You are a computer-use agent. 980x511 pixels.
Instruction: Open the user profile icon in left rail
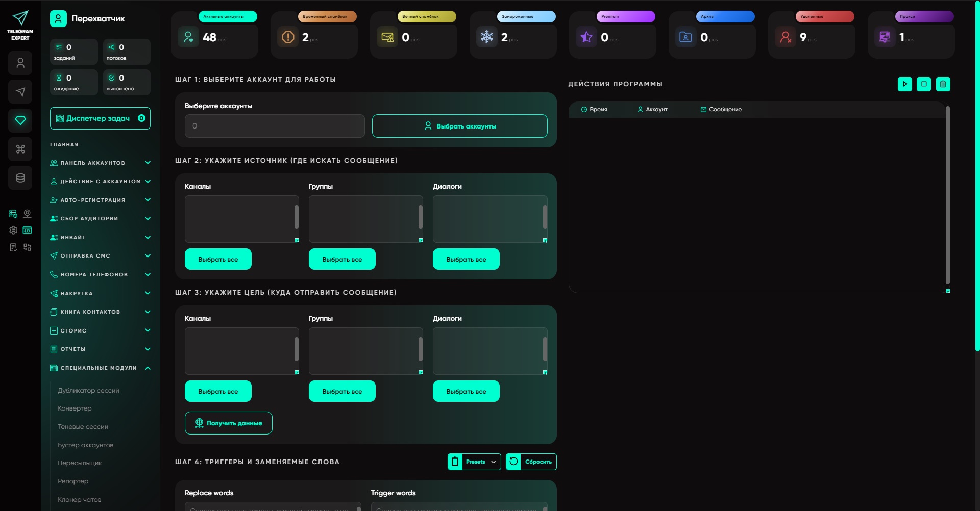(20, 63)
